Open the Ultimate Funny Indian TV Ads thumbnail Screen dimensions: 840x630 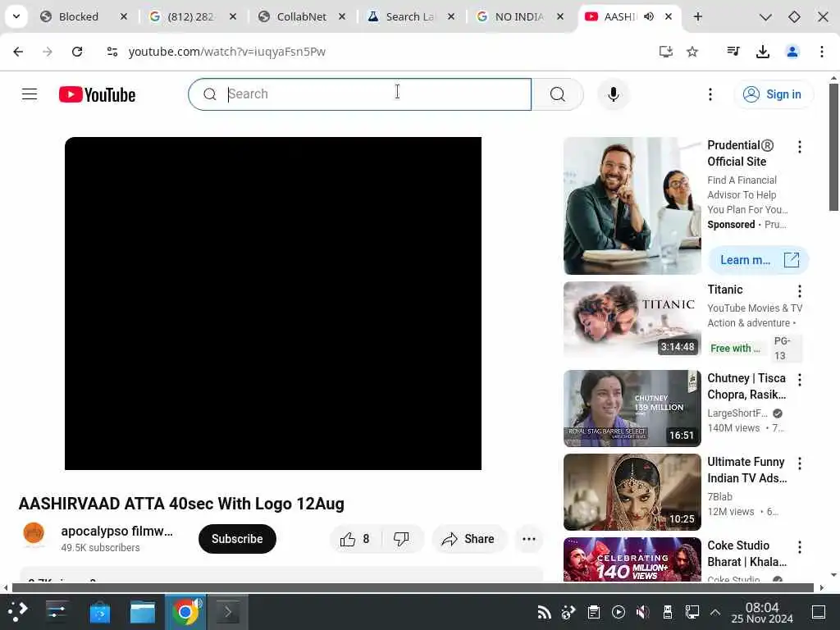coord(632,492)
